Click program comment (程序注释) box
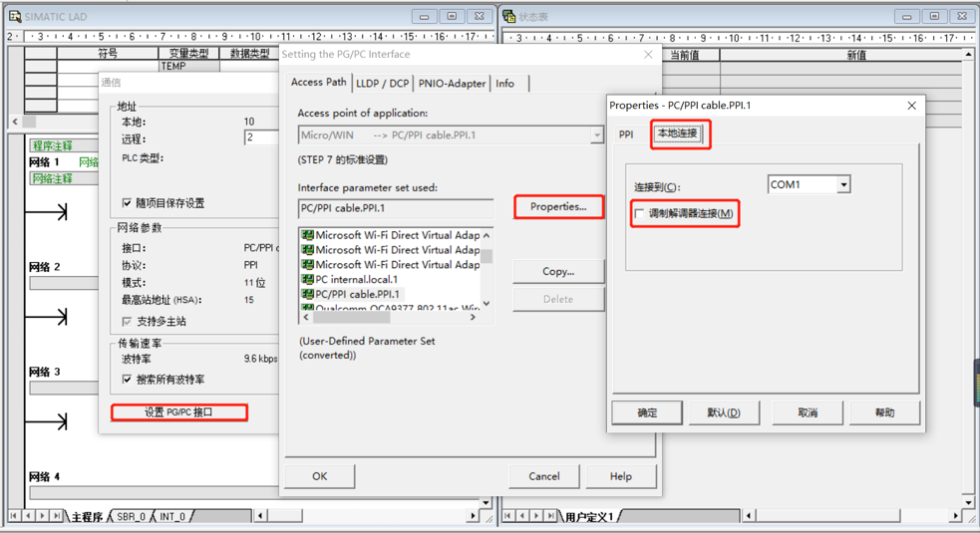The image size is (980, 533). pyautogui.click(x=64, y=145)
